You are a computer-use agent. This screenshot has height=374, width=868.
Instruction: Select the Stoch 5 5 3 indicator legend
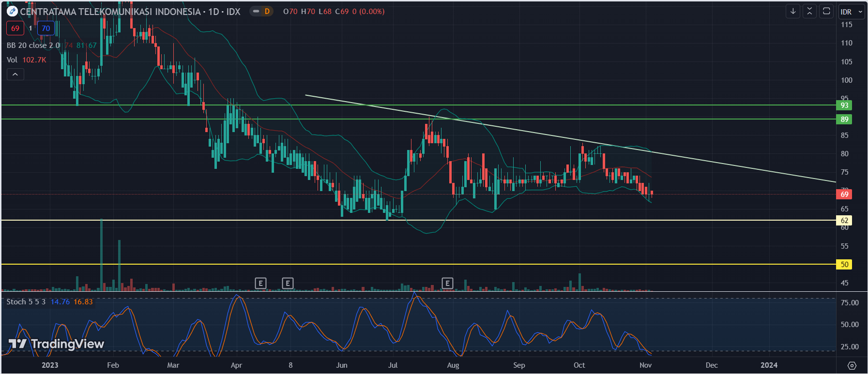(26, 302)
